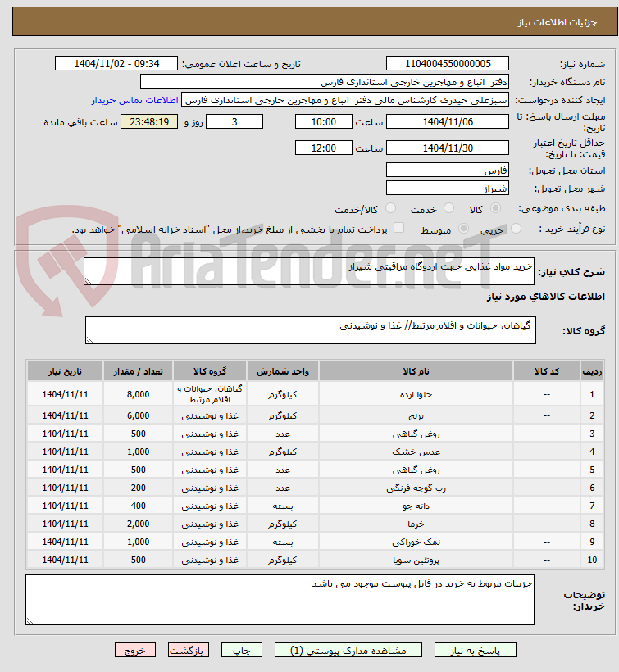Click the نام کالا column header
619x672 pixels.
point(416,371)
